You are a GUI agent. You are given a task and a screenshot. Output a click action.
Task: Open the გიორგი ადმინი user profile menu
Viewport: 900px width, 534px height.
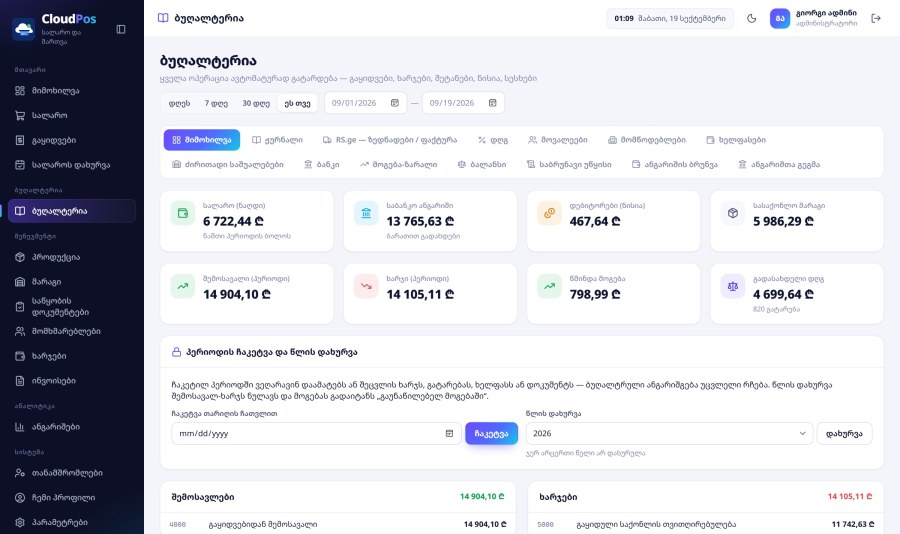tap(813, 18)
